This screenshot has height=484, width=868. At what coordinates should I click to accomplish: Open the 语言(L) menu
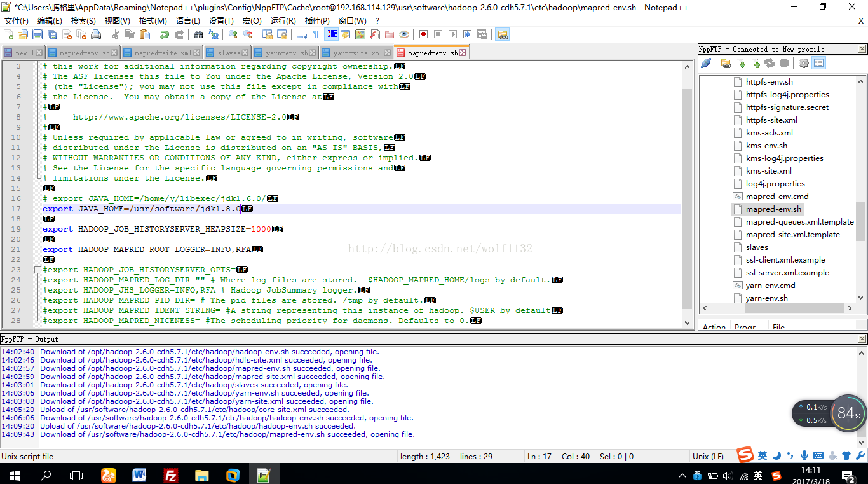point(187,20)
